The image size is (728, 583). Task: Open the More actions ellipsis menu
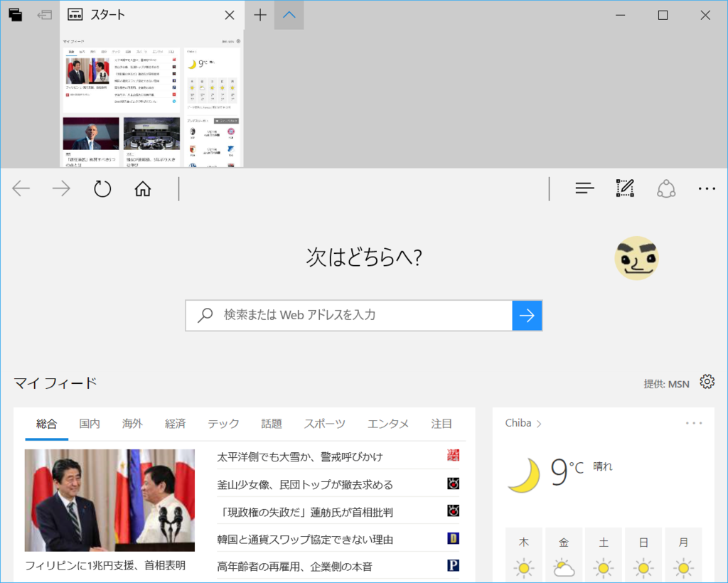click(707, 188)
